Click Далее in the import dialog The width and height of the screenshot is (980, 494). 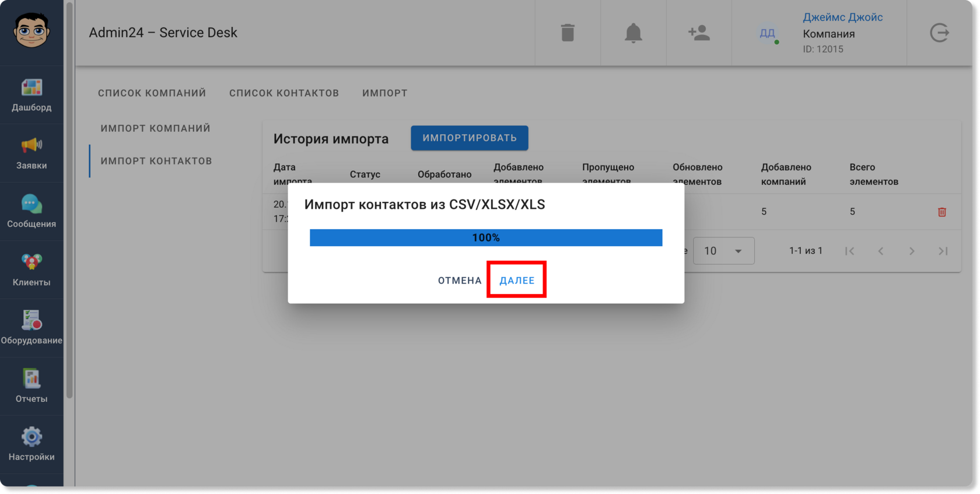(517, 281)
